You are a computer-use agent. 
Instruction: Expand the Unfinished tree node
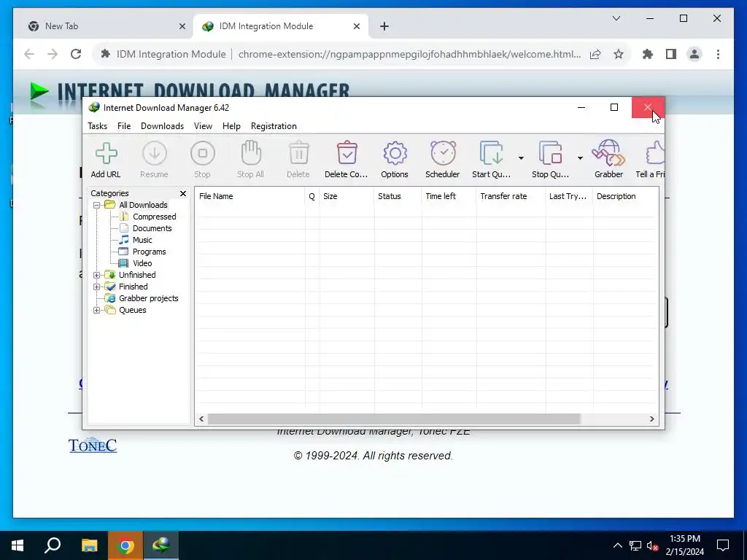pos(97,275)
